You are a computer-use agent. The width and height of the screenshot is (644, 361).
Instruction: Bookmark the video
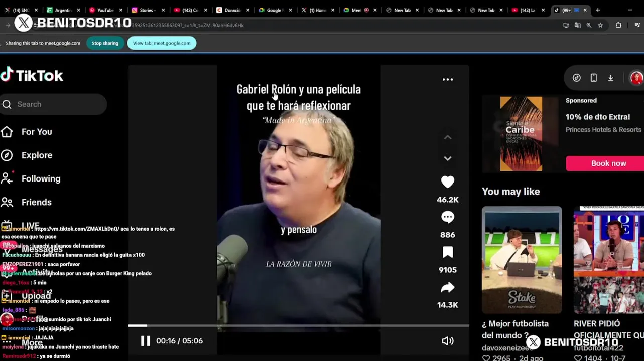pos(448,252)
